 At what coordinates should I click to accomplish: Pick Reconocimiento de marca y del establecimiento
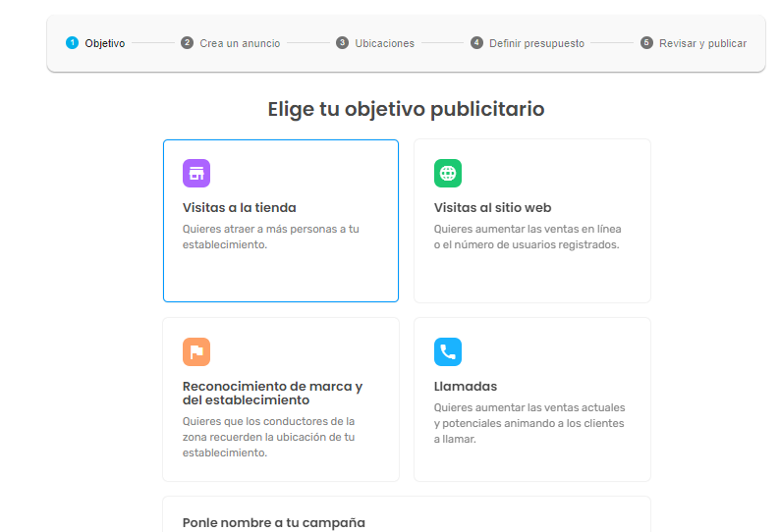click(x=272, y=393)
